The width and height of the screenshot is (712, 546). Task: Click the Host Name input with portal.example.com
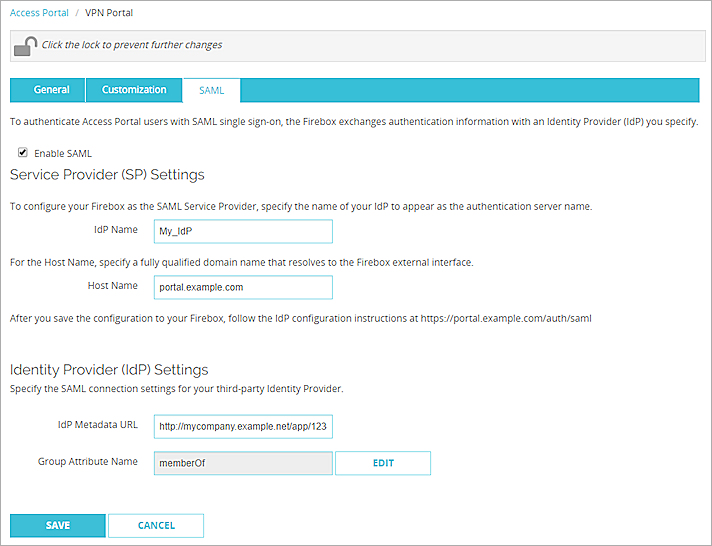(x=243, y=287)
